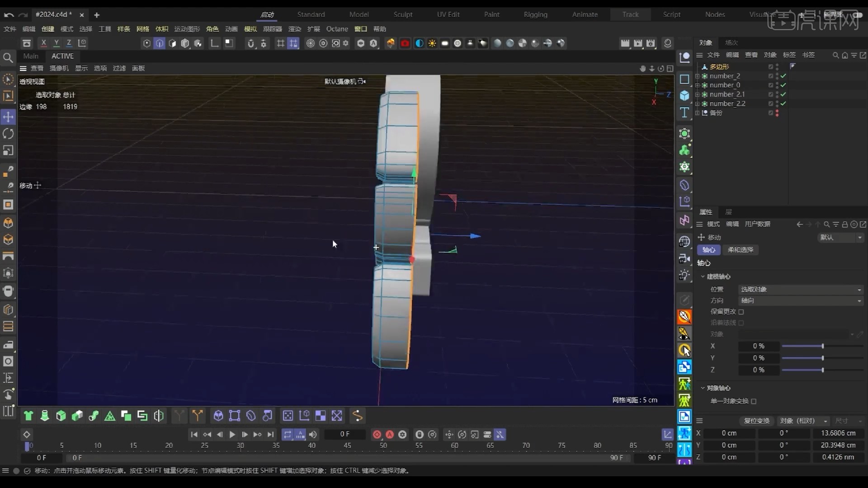
Task: Collapse the 对象轴心 section
Action: click(x=703, y=388)
